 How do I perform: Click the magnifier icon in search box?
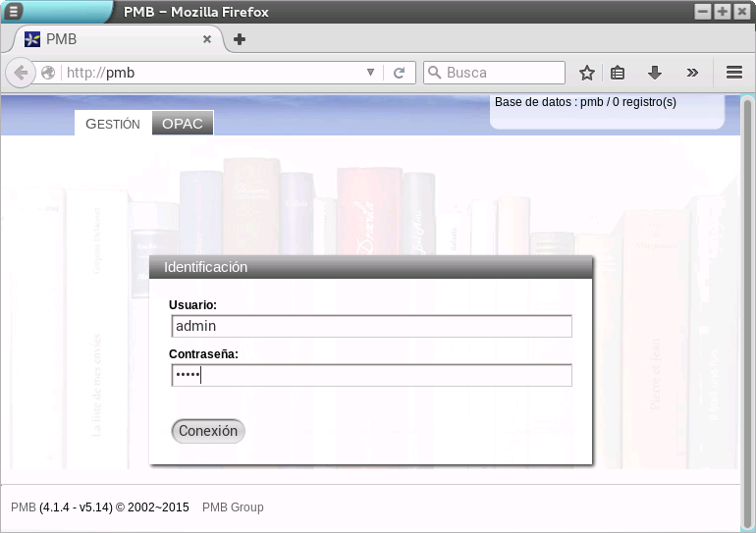pos(434,73)
